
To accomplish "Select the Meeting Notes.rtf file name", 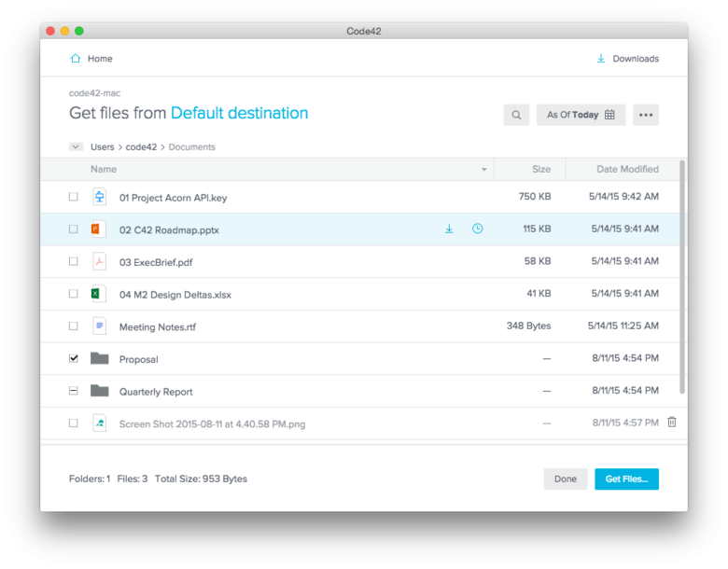I will click(x=158, y=327).
